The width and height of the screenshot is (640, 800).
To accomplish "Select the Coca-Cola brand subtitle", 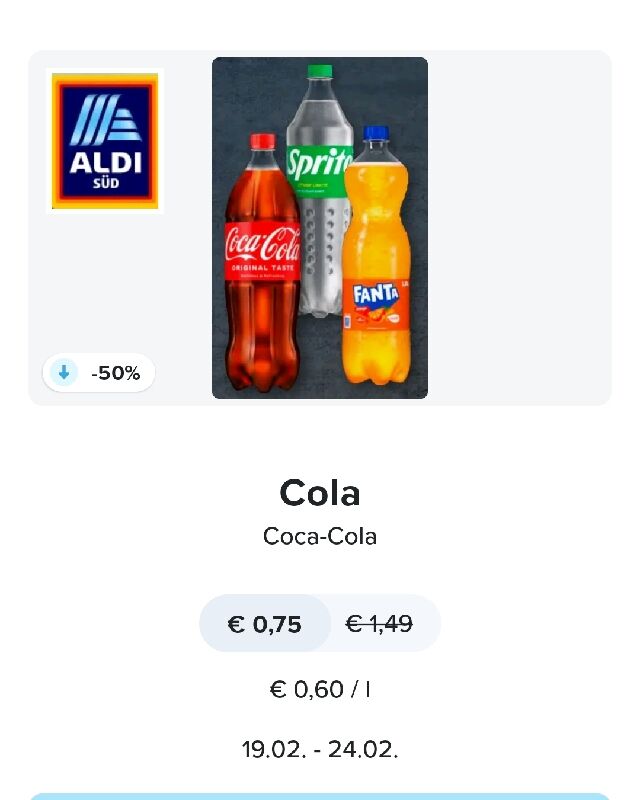I will (320, 537).
